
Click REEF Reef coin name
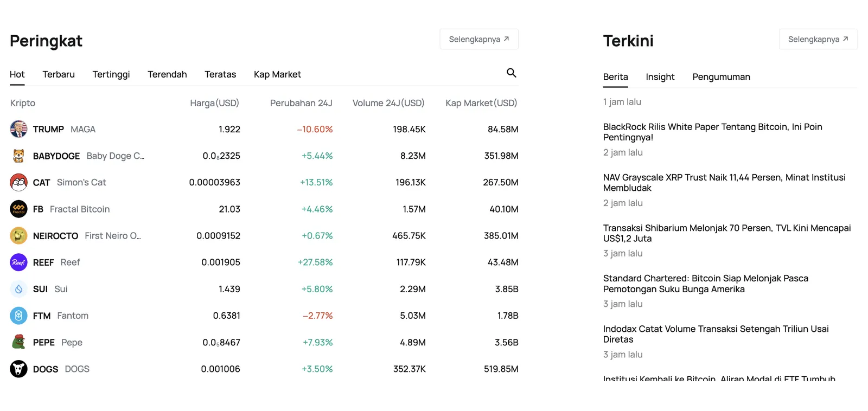coord(56,262)
